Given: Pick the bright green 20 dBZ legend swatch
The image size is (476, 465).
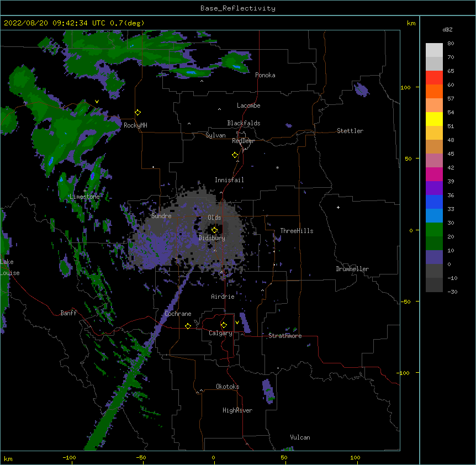Looking at the screenshot, I should (434, 230).
